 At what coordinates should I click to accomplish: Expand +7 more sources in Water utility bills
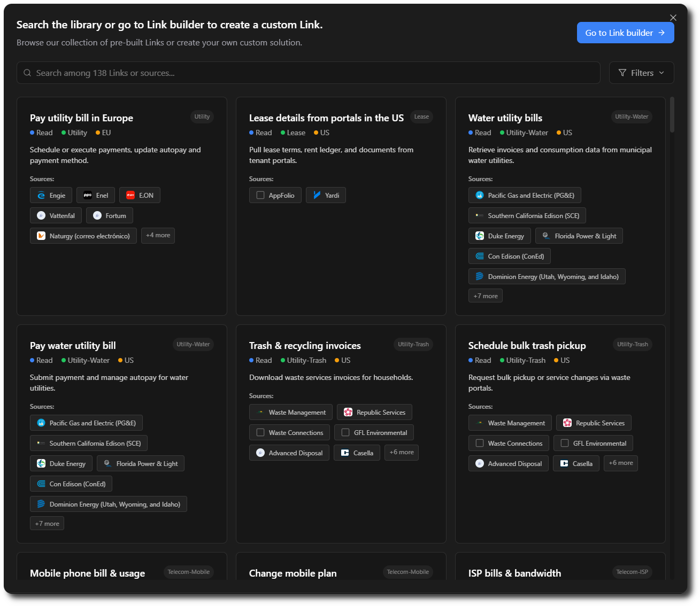[x=486, y=296]
